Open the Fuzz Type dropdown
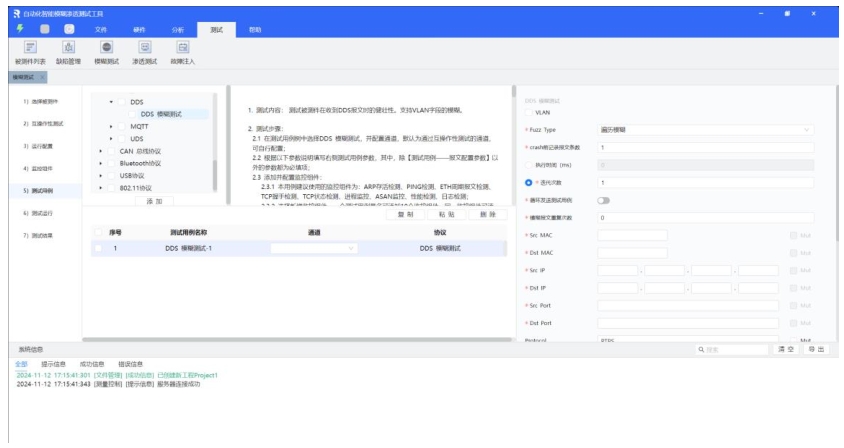Image resolution: width=844 pixels, height=448 pixels. click(x=707, y=130)
